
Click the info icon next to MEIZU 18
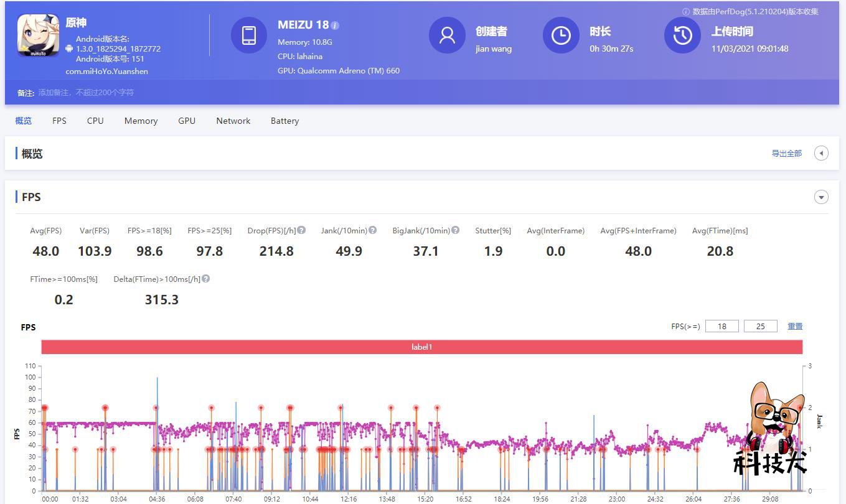(335, 26)
